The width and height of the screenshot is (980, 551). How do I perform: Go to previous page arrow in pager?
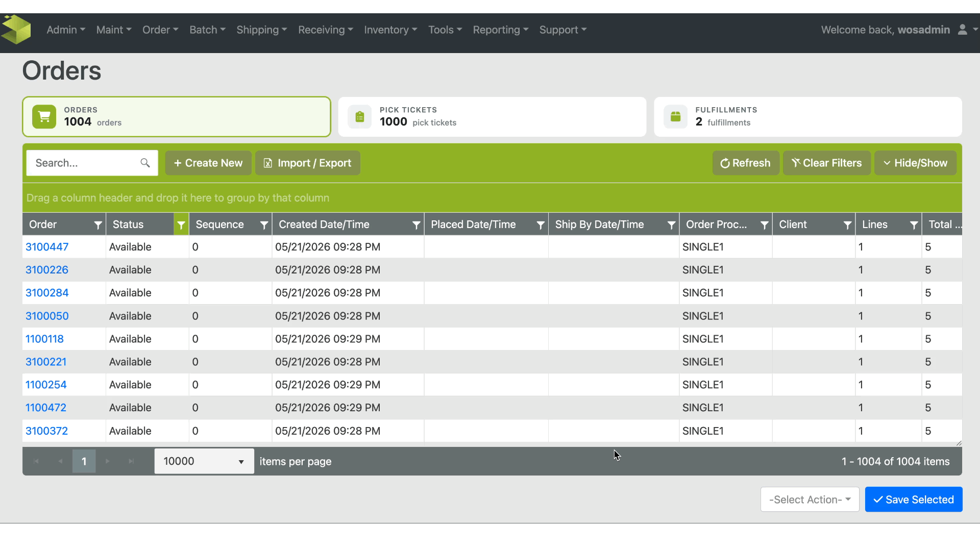coord(60,461)
